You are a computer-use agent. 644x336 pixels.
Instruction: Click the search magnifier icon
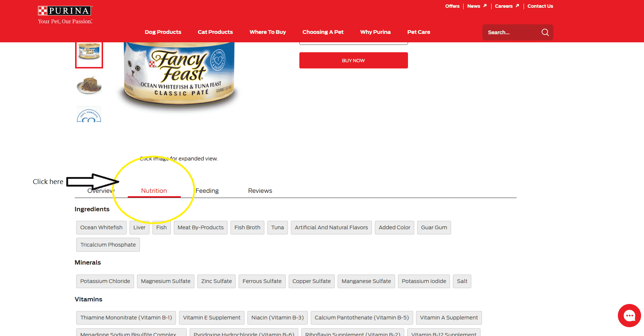[x=545, y=32]
